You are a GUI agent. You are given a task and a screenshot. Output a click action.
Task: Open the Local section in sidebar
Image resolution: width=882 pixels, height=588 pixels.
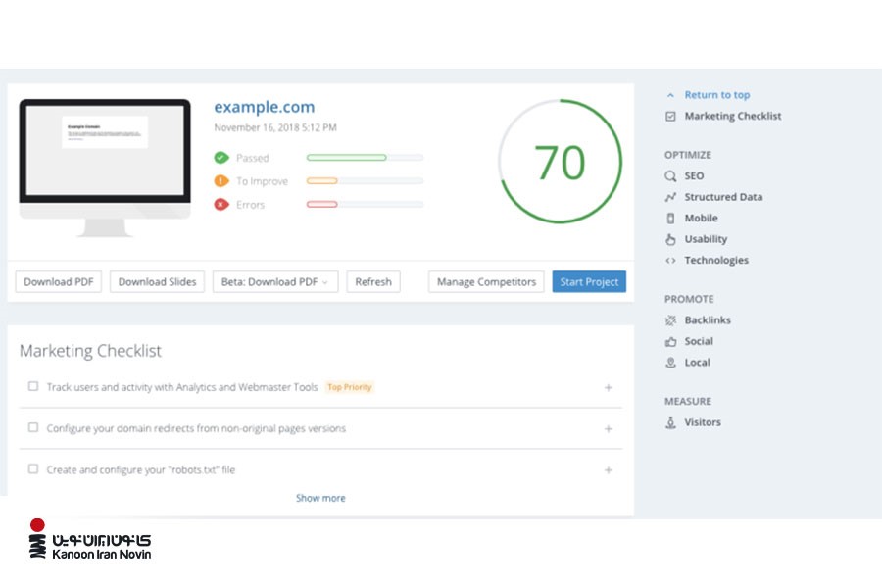[697, 363]
